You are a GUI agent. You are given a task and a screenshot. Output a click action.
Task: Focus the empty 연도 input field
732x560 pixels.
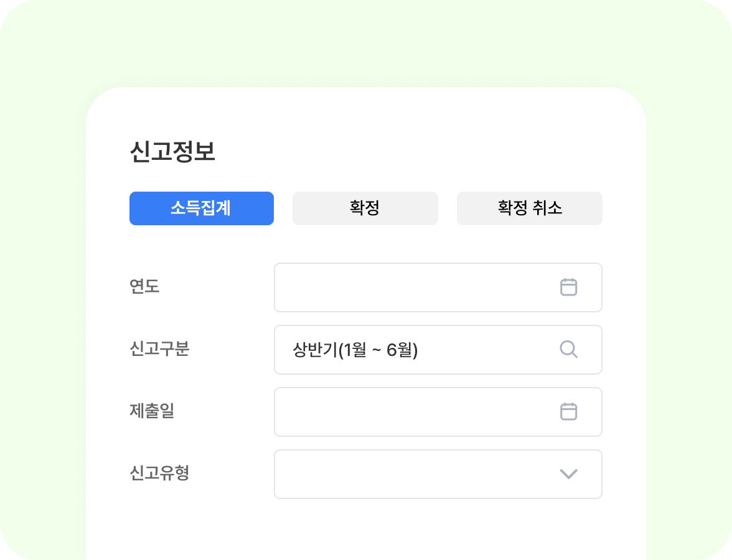click(411, 287)
